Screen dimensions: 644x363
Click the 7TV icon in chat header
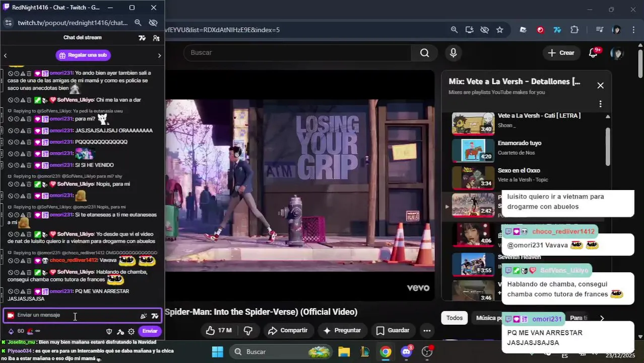click(142, 38)
